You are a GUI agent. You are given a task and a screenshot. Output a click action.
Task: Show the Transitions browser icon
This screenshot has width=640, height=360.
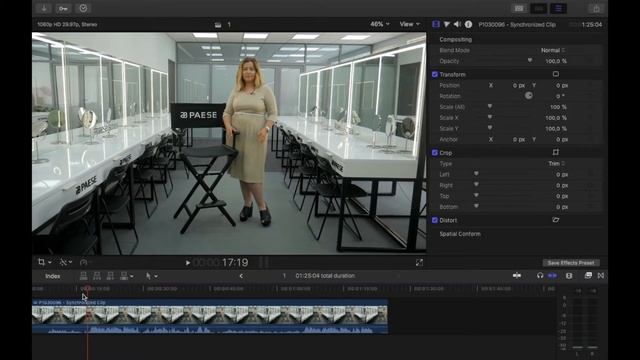tap(601, 276)
